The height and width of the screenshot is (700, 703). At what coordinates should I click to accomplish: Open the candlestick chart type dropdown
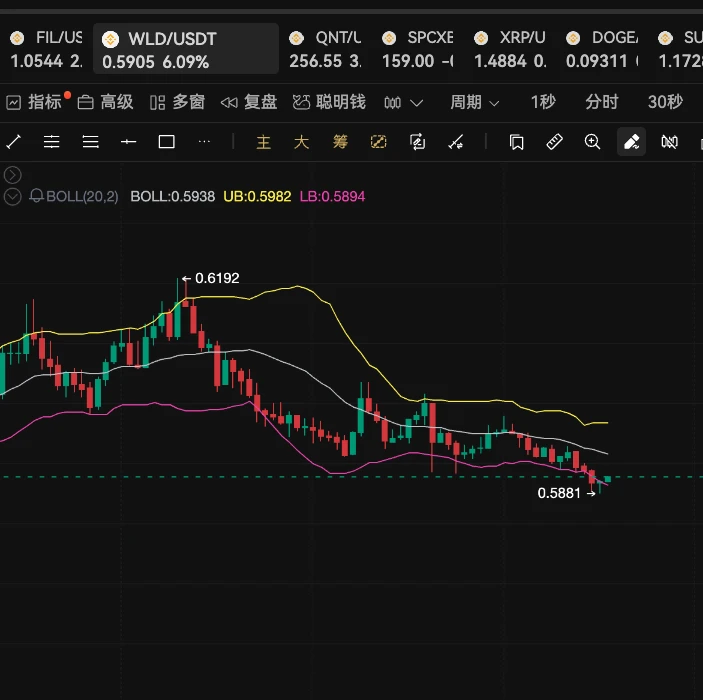[x=403, y=103]
